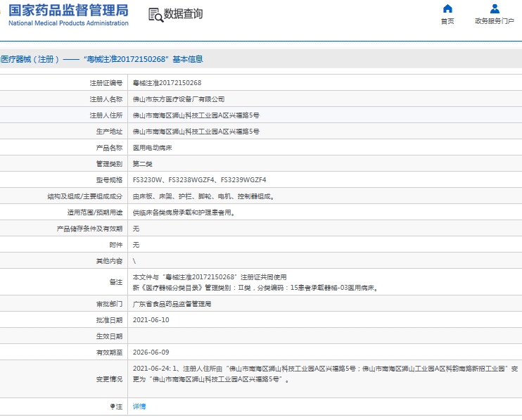The width and height of the screenshot is (522, 420).
Task: Click the 注 label with bullet icon
Action: (117, 407)
